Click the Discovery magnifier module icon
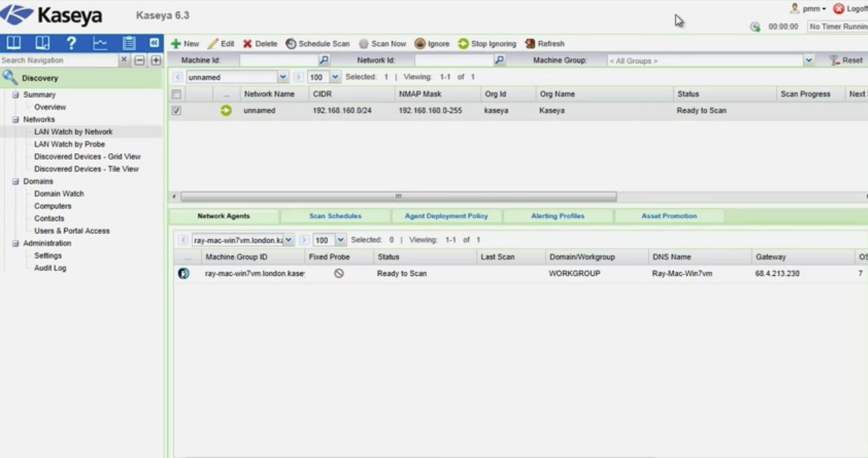Viewport: 868px width, 458px height. coord(10,77)
